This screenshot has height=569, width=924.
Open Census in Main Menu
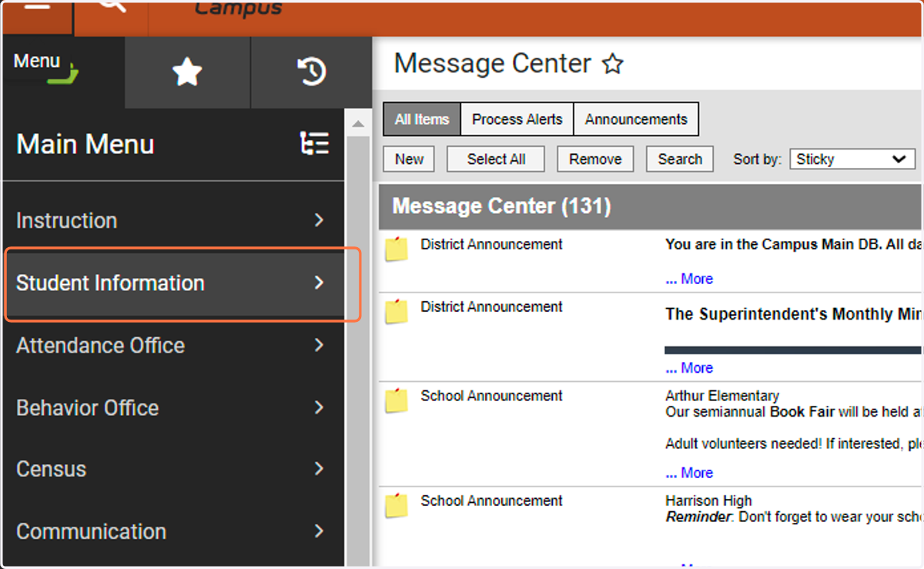[x=174, y=469]
